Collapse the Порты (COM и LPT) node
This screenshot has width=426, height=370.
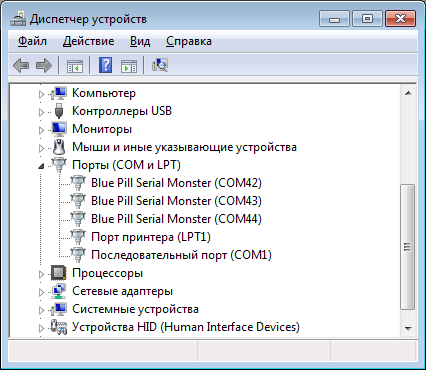[x=41, y=166]
